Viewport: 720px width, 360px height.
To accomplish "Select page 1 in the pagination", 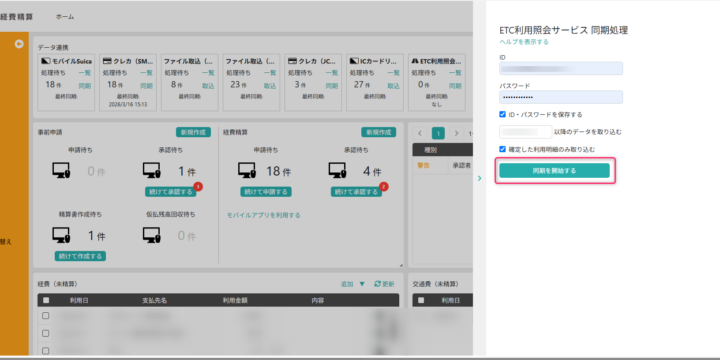I will pyautogui.click(x=438, y=133).
